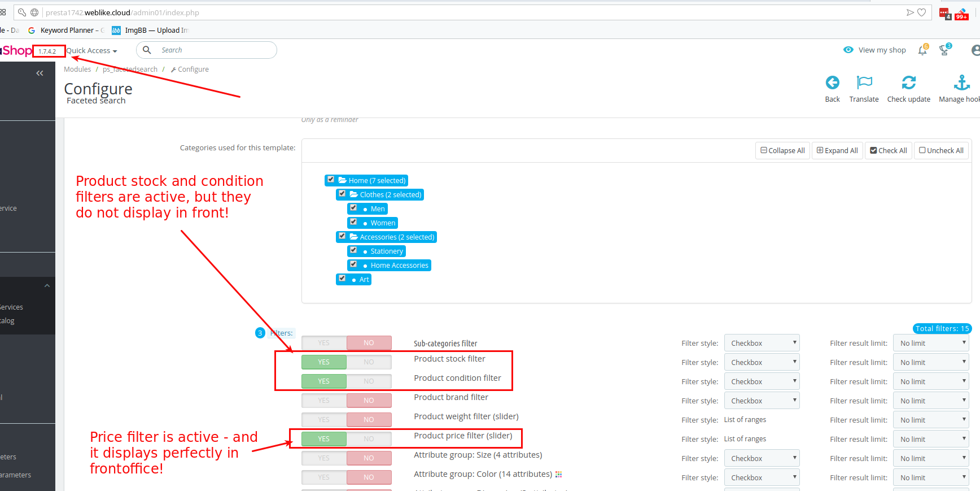Toggle the Home category checkbox
980x491 pixels.
331,180
